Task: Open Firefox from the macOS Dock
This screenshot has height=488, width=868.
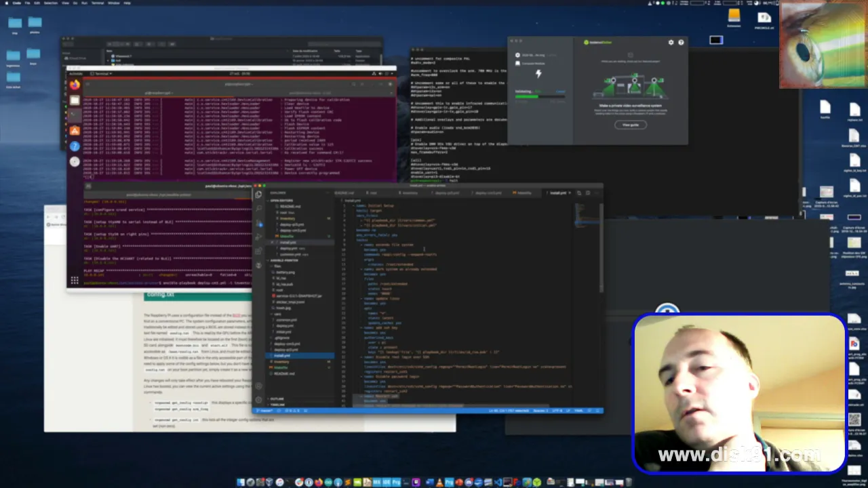Action: click(x=319, y=482)
